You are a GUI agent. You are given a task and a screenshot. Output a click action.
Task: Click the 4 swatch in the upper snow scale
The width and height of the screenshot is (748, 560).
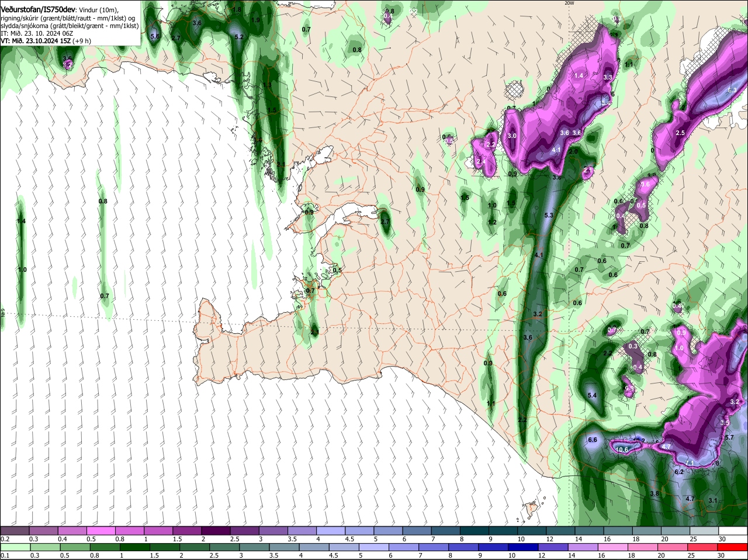coord(331,531)
